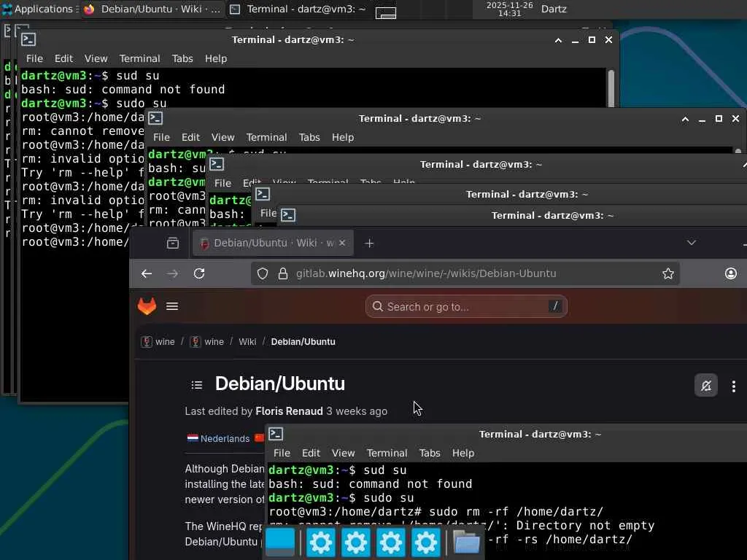Open a new browser tab with plus
This screenshot has width=747, height=560.
pyautogui.click(x=369, y=244)
